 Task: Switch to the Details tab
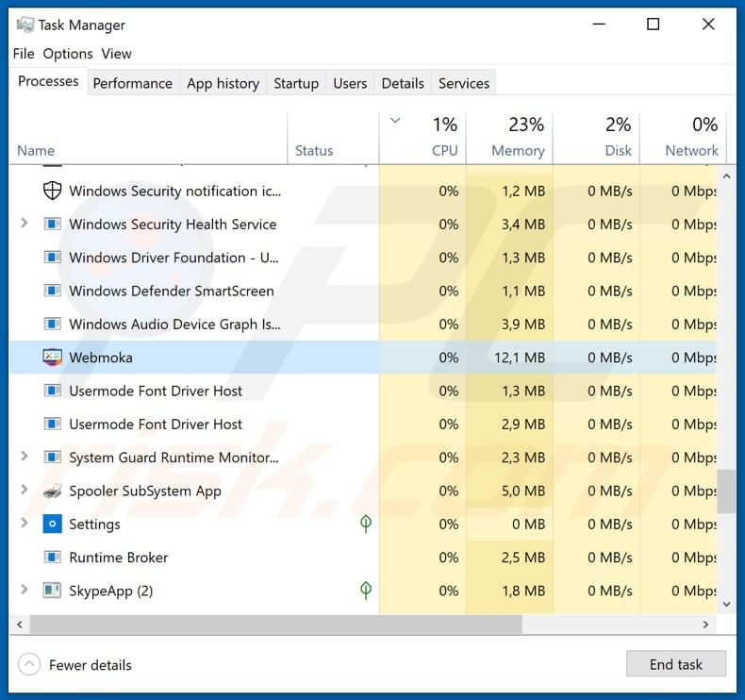[403, 83]
